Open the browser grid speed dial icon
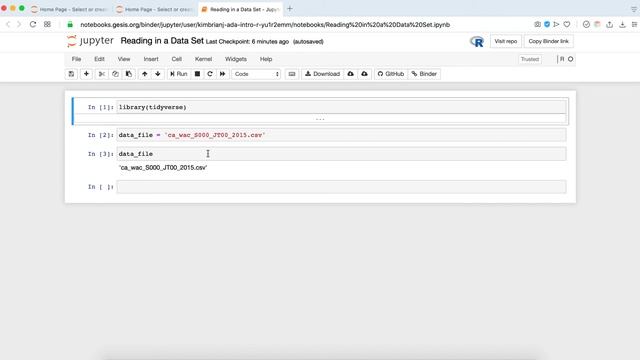The image size is (640, 360). coord(47,24)
